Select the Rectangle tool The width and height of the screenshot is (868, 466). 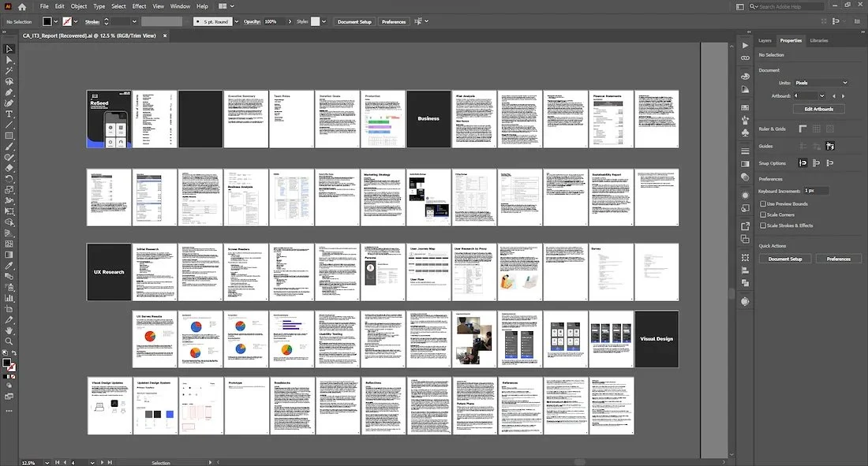[9, 136]
